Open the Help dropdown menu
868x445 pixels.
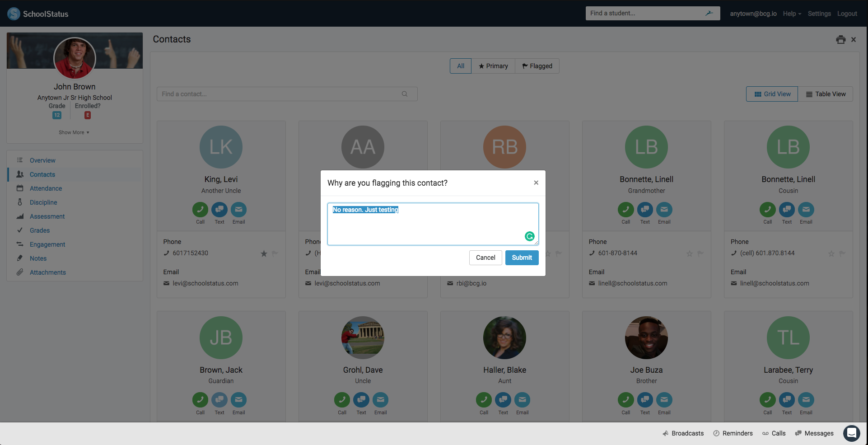(x=792, y=14)
